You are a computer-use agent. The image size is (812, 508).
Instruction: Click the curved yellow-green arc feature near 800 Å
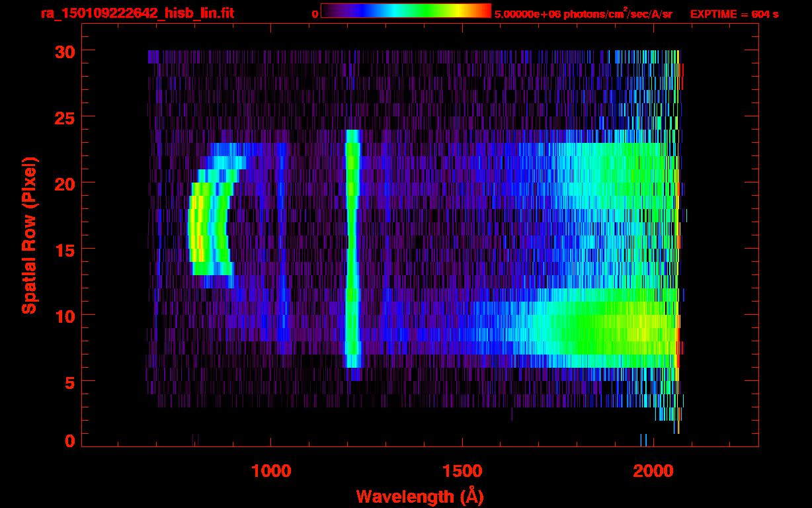[x=208, y=228]
